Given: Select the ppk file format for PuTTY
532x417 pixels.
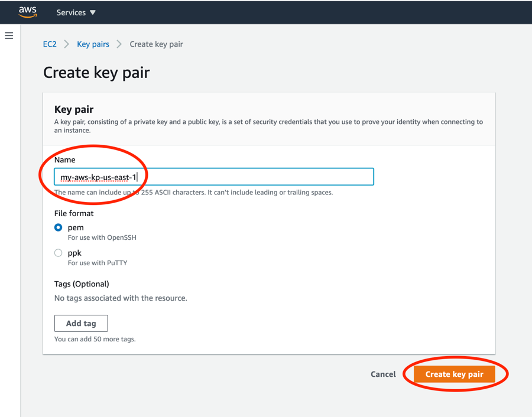Looking at the screenshot, I should tap(59, 252).
